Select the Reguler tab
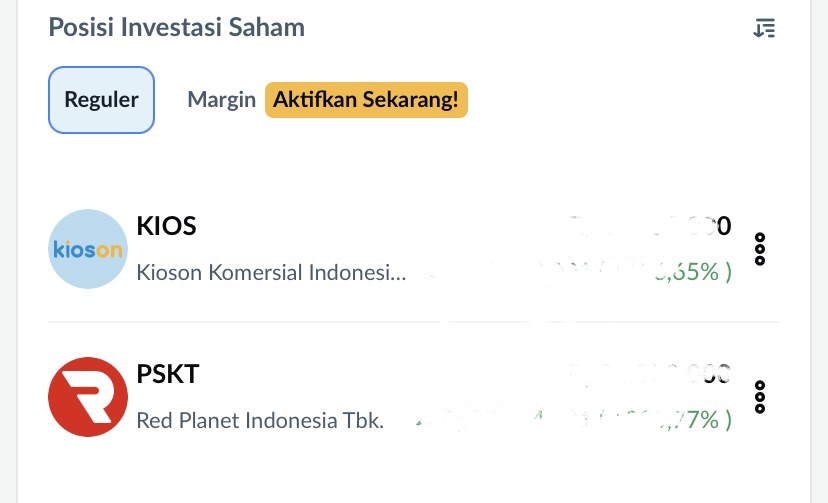This screenshot has height=503, width=828. point(101,100)
